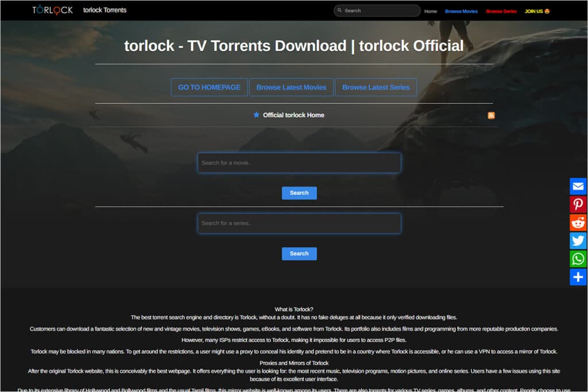Click the WhatsApp share icon
This screenshot has height=392, width=588.
[x=578, y=259]
